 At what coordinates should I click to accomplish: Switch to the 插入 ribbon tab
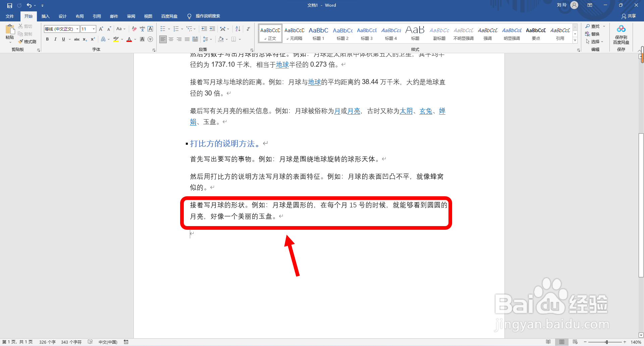click(x=45, y=16)
